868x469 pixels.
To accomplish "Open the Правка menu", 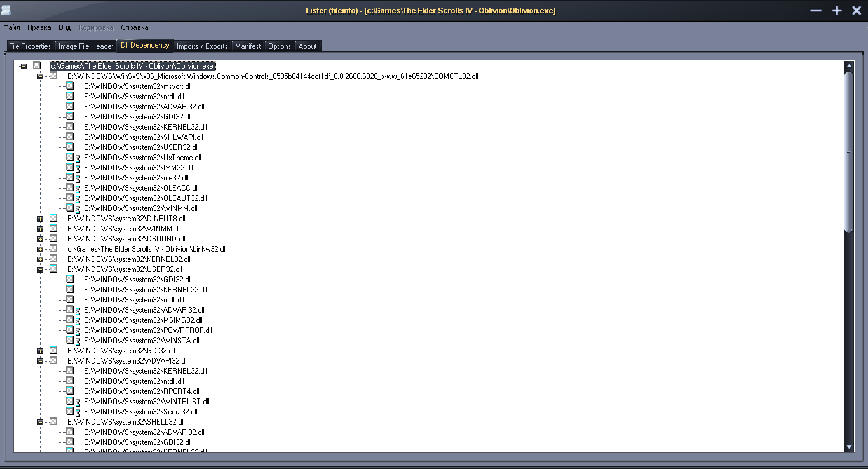I will [x=39, y=27].
